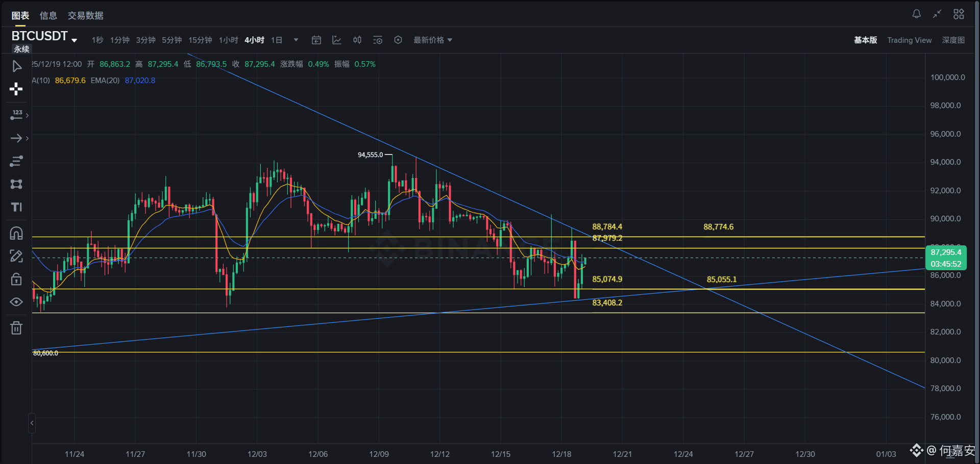Select the crosshair tool

coord(16,89)
